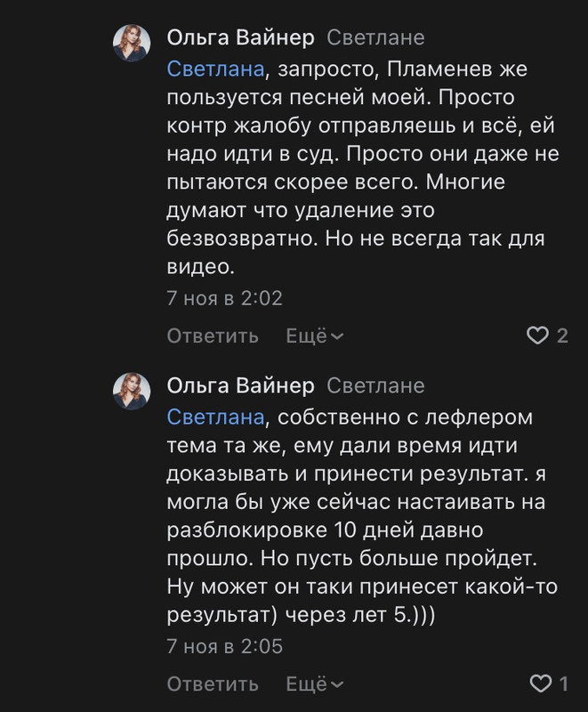Click the blue Светлана mention before 'собственно'
Viewport: 588px width, 712px height.
[216, 416]
